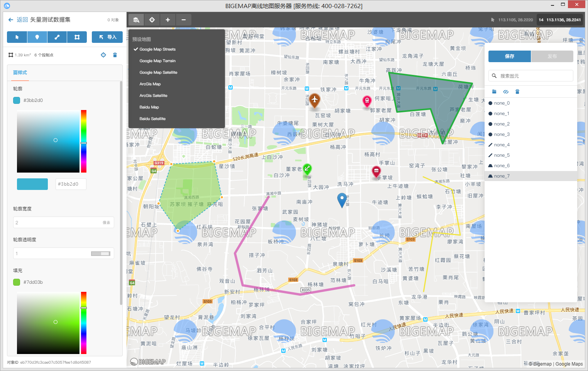Click the 导入 import button

point(107,37)
